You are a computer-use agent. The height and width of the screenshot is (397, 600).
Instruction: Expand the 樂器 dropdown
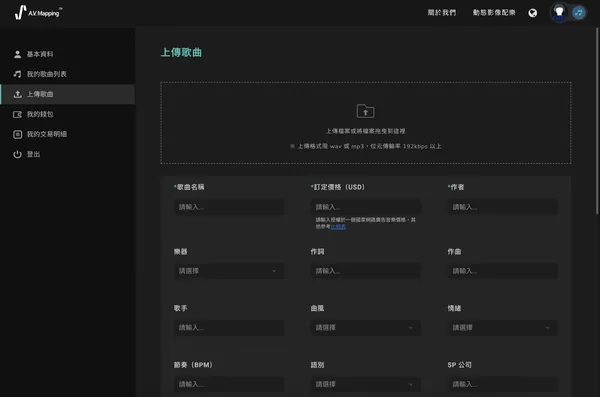click(229, 271)
